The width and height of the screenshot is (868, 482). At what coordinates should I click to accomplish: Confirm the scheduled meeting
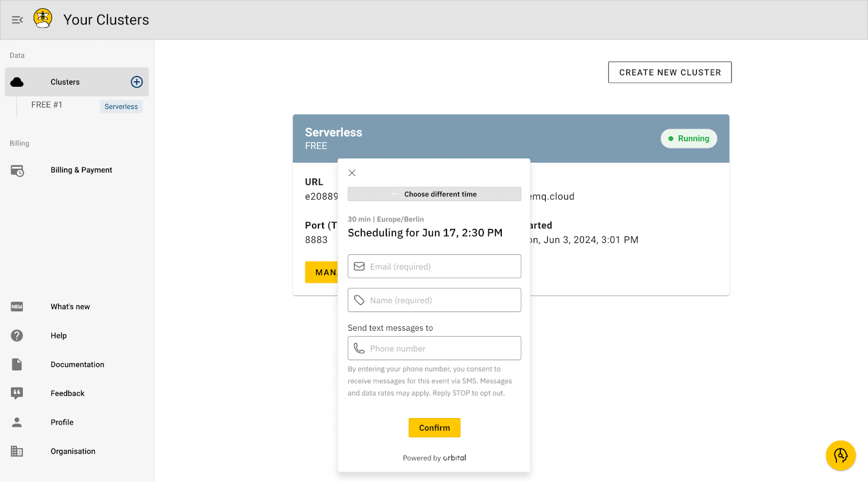435,428
